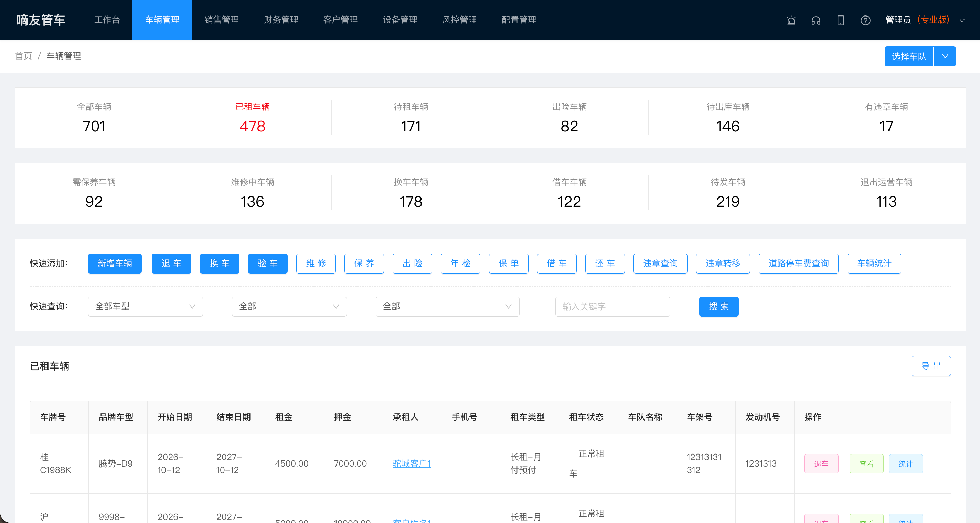Expand the 管理员 account dropdown arrow
The height and width of the screenshot is (523, 980).
pyautogui.click(x=962, y=21)
